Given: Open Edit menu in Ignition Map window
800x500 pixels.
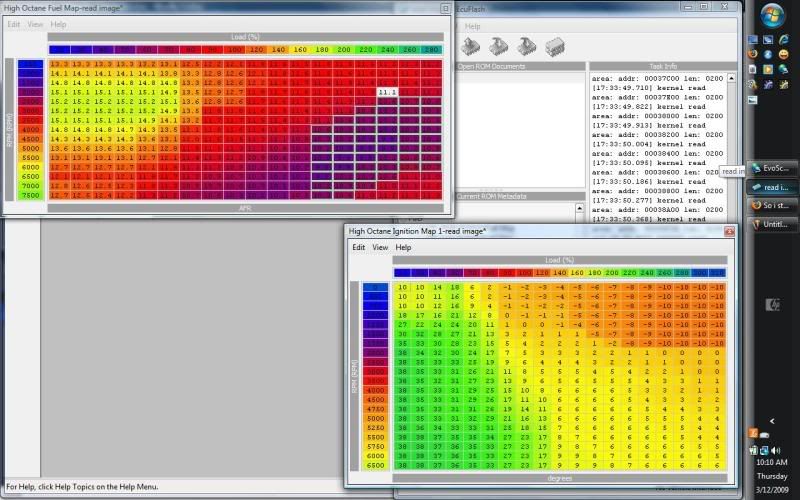Looking at the screenshot, I should [358, 247].
